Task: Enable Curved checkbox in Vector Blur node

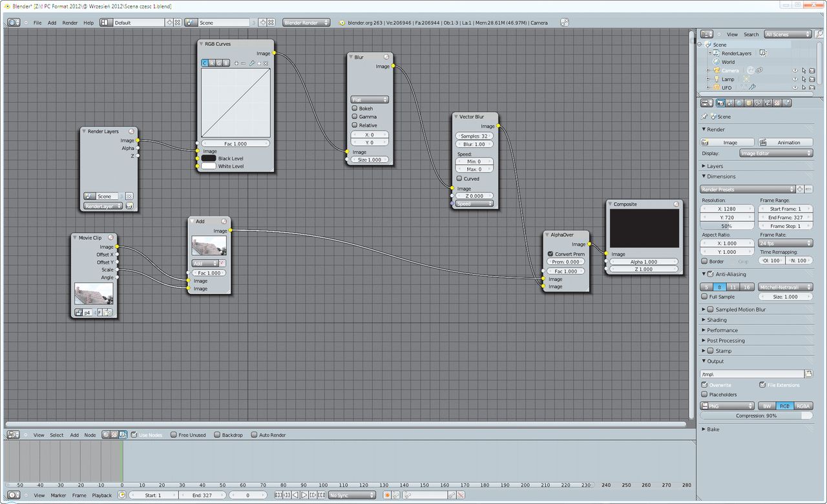Action: (459, 178)
